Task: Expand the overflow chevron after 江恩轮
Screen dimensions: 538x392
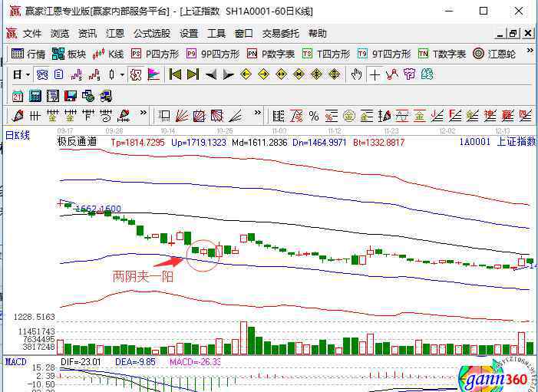Action: 530,51
